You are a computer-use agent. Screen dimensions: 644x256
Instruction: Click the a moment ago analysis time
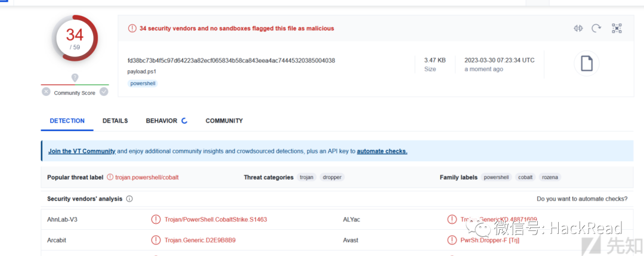pyautogui.click(x=484, y=69)
